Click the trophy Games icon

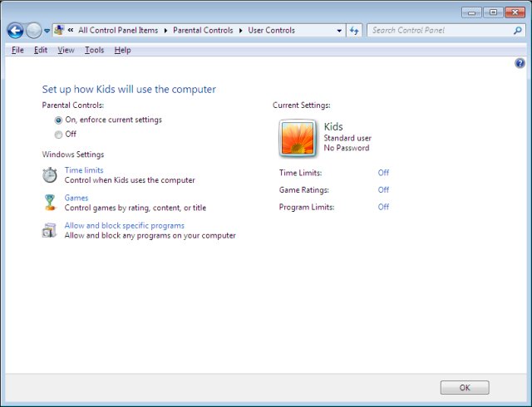click(x=50, y=203)
